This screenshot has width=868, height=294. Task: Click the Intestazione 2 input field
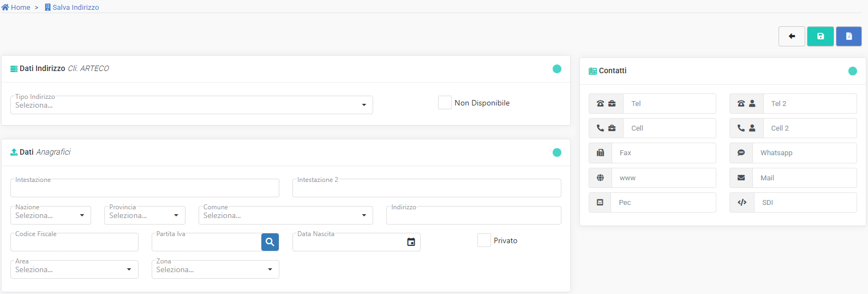pos(427,188)
